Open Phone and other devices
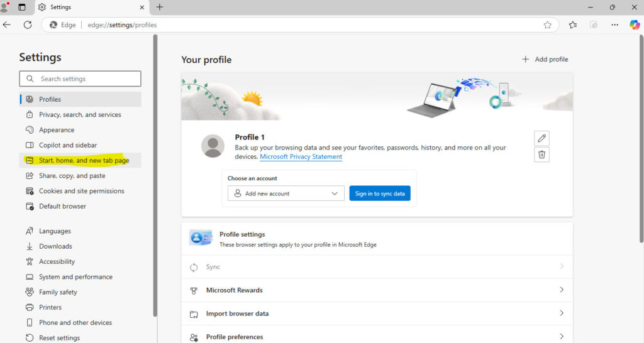 [80, 322]
